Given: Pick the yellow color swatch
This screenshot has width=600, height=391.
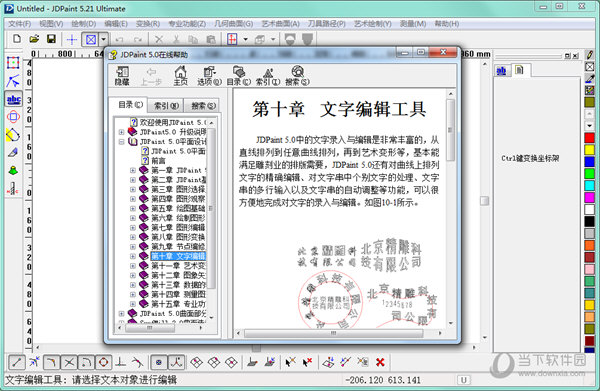Looking at the screenshot, I should [589, 150].
